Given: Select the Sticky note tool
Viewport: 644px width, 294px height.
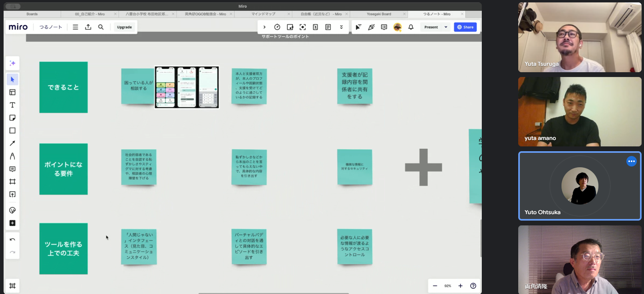Looking at the screenshot, I should click(x=12, y=118).
